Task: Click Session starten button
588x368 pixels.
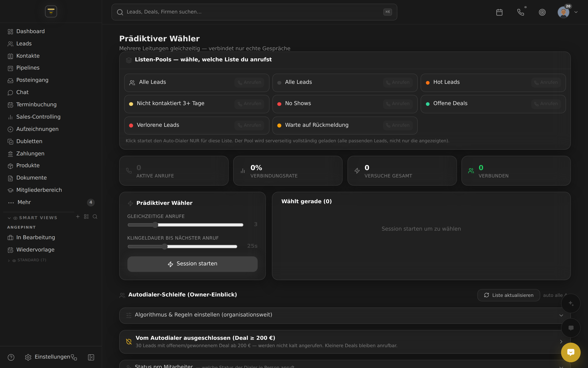Action: 192,264
